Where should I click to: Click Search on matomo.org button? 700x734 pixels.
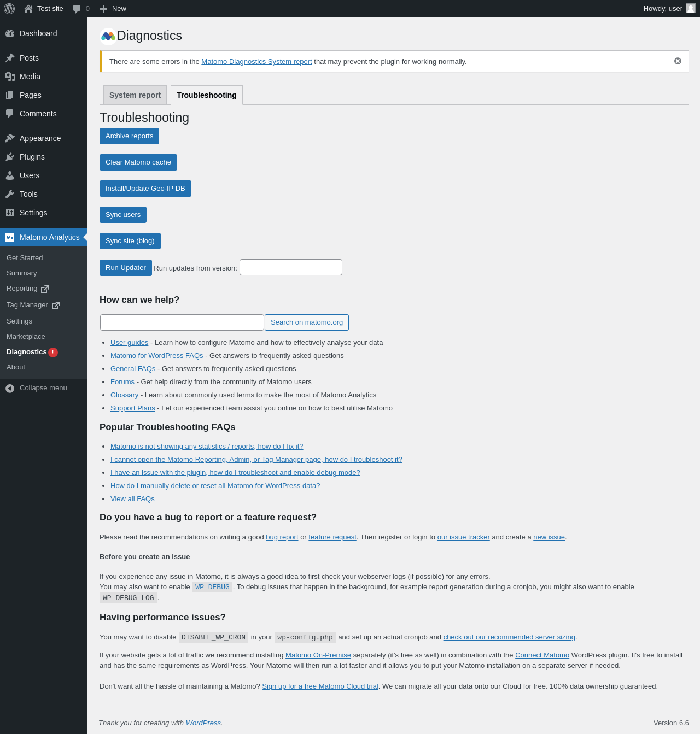click(x=307, y=322)
